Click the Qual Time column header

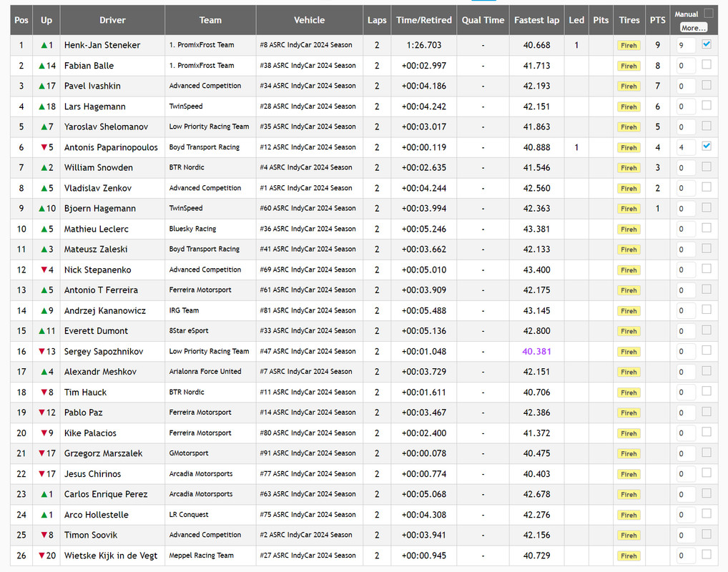483,20
